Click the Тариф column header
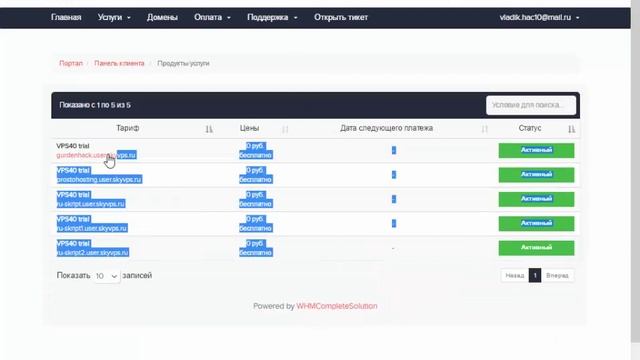640x360 pixels. tap(127, 128)
